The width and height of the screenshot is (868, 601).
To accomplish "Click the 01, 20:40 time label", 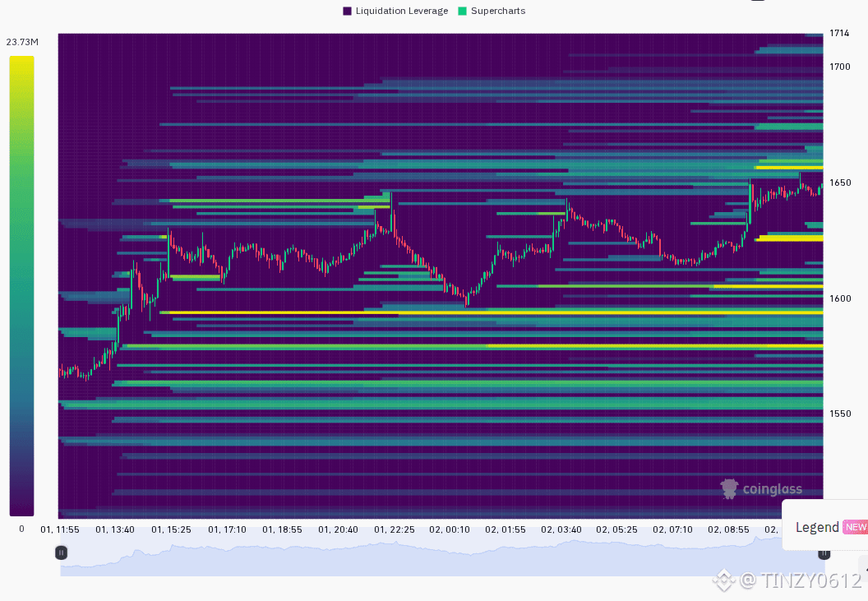I will coord(338,529).
